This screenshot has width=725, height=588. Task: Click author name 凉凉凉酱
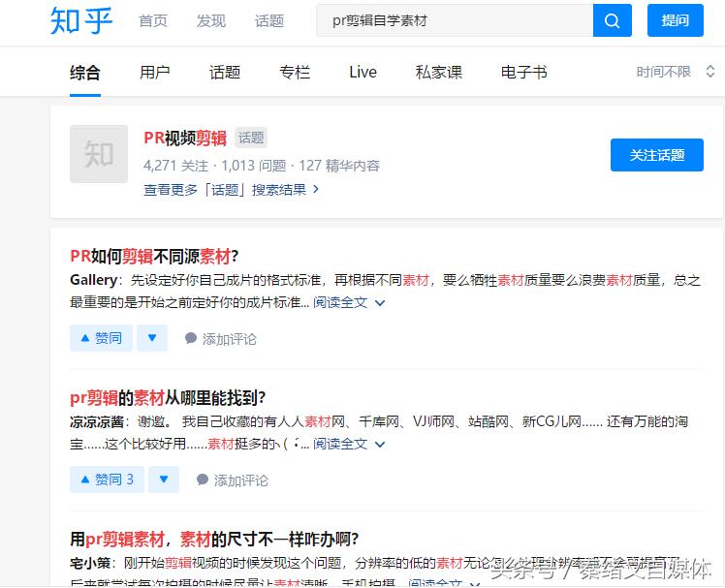97,421
